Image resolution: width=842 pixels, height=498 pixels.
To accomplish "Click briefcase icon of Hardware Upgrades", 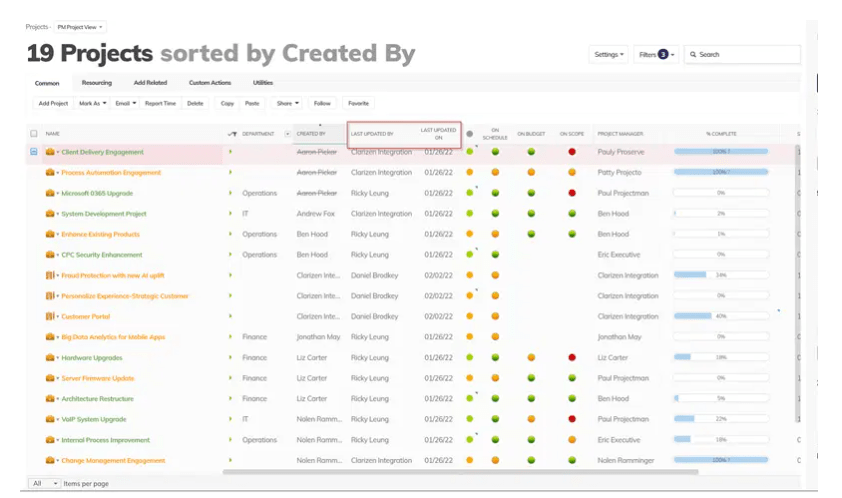I will 50,357.
